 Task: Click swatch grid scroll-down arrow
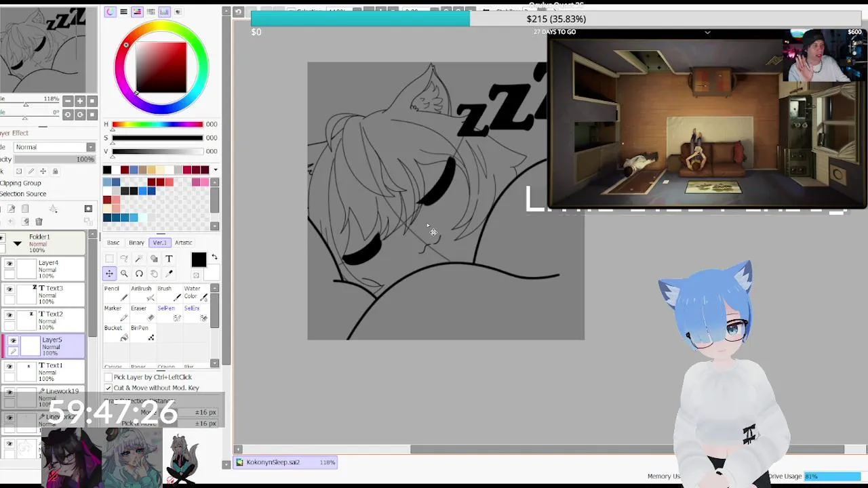[215, 226]
